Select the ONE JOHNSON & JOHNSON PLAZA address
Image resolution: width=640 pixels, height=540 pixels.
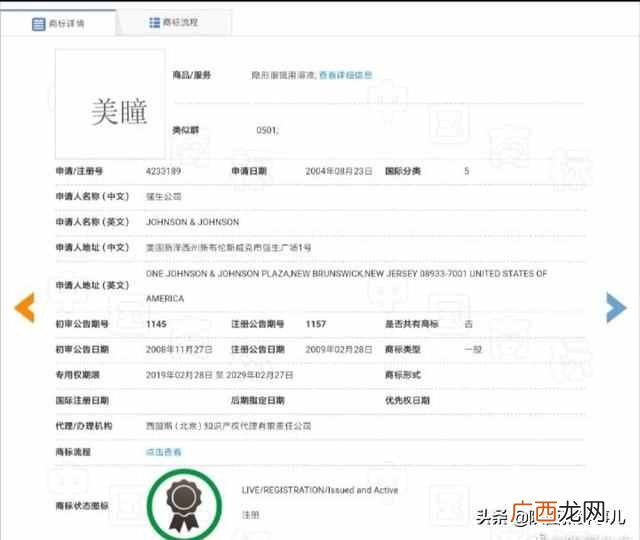pos(347,273)
